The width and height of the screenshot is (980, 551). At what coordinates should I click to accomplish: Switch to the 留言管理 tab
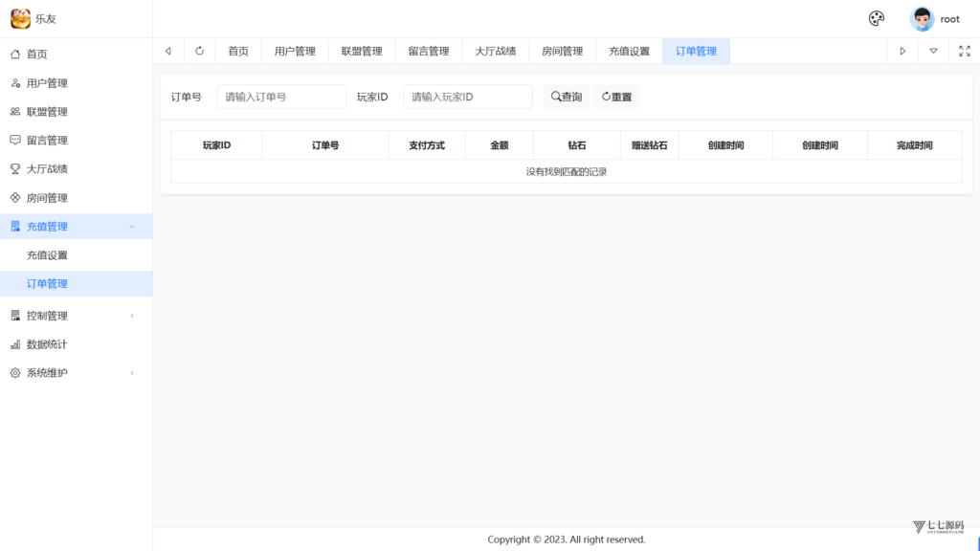(429, 52)
